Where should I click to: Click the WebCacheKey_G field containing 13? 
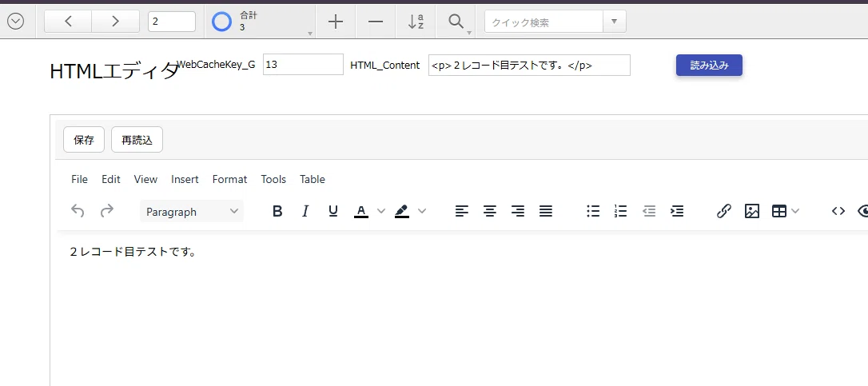click(x=304, y=65)
